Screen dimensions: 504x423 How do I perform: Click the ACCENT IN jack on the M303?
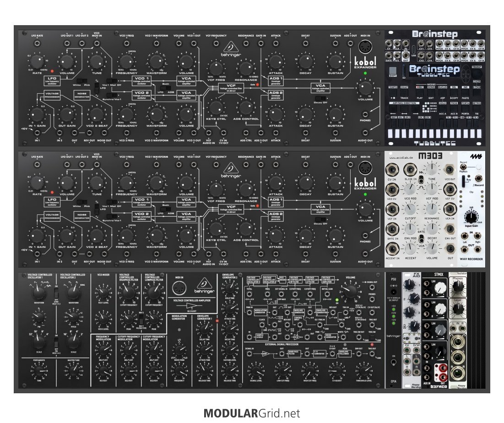392,249
